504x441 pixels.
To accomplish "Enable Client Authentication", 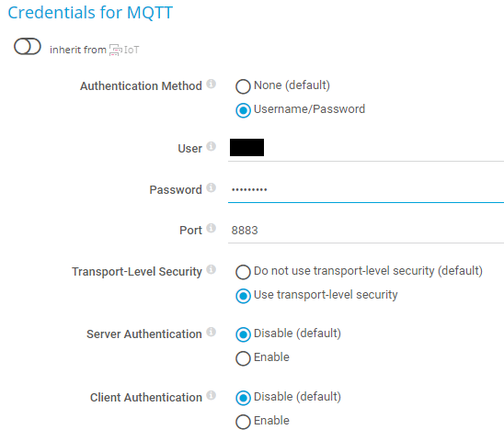I will click(x=243, y=422).
